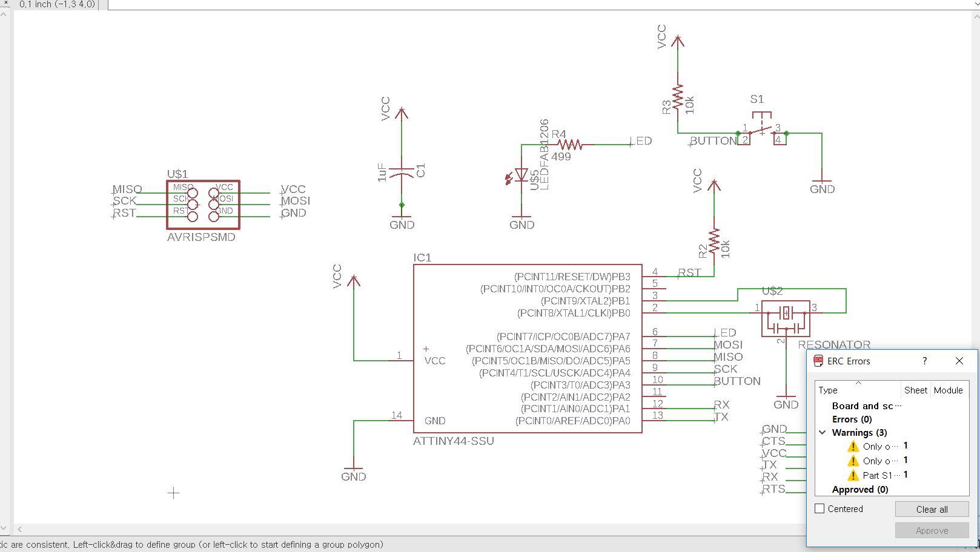Select the Errors (0) row

(x=892, y=419)
